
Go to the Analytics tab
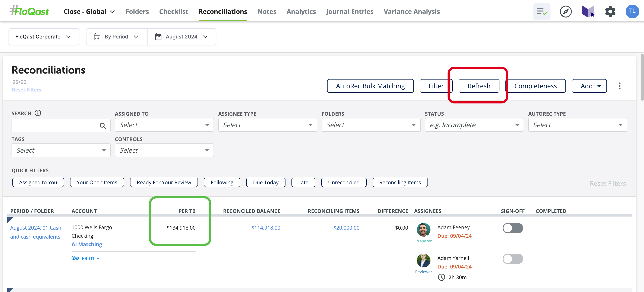(x=301, y=12)
